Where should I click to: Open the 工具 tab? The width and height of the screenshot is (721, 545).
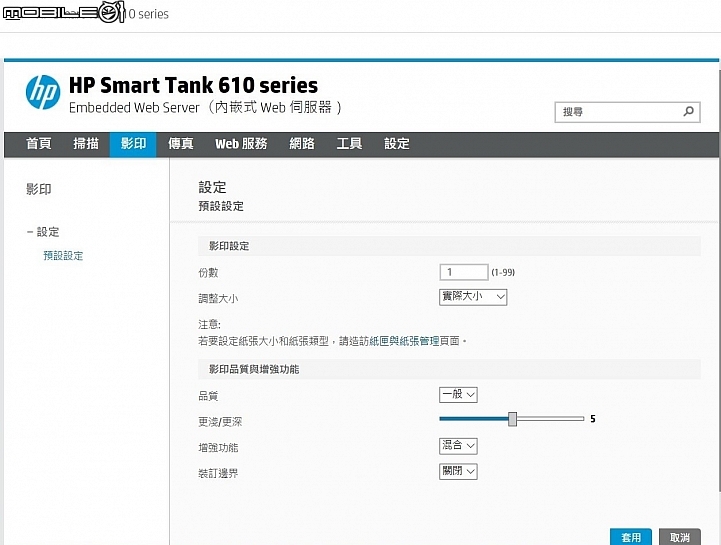349,144
